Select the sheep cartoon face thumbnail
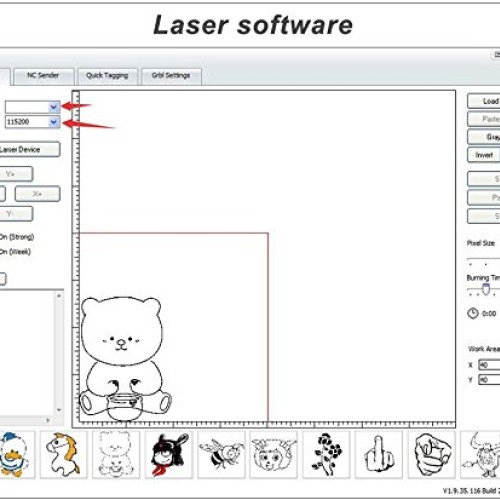 (273, 454)
